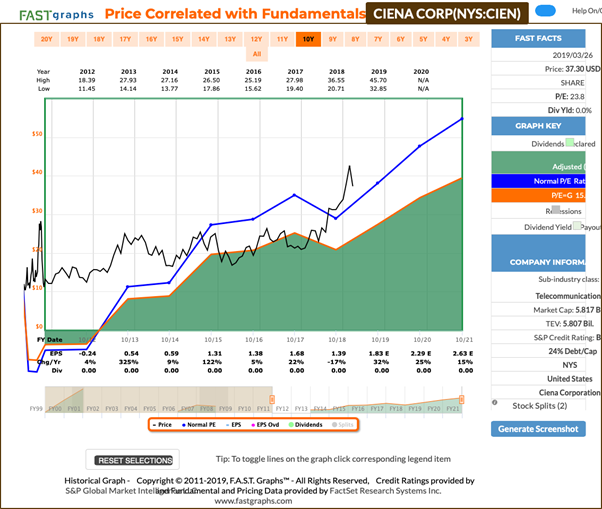This screenshot has height=509, width=602.
Task: Select the 5Y time range tab
Action: [x=423, y=39]
